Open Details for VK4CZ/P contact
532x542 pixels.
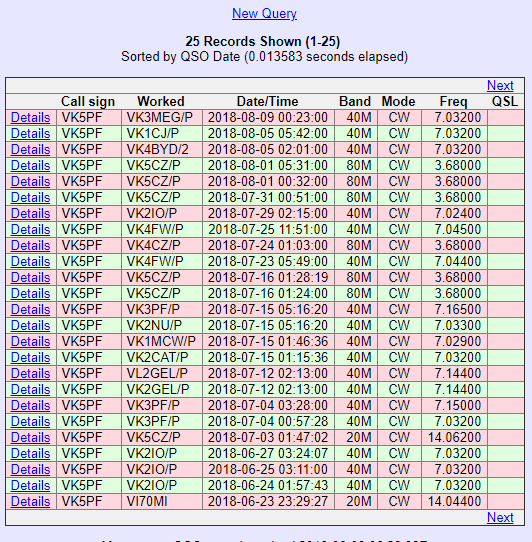point(30,245)
